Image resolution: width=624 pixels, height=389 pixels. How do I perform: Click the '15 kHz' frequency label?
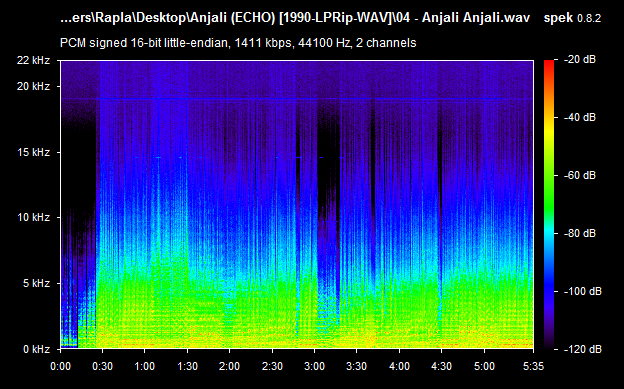click(33, 152)
